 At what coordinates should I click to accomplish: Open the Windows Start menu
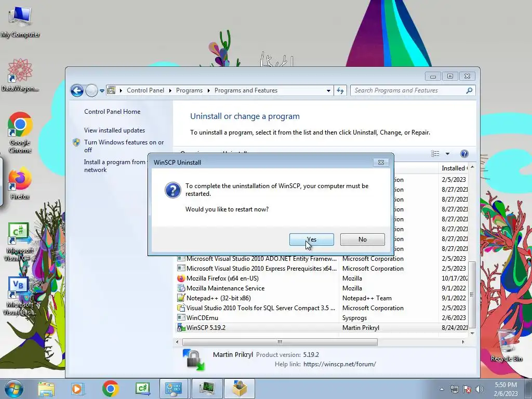14,389
